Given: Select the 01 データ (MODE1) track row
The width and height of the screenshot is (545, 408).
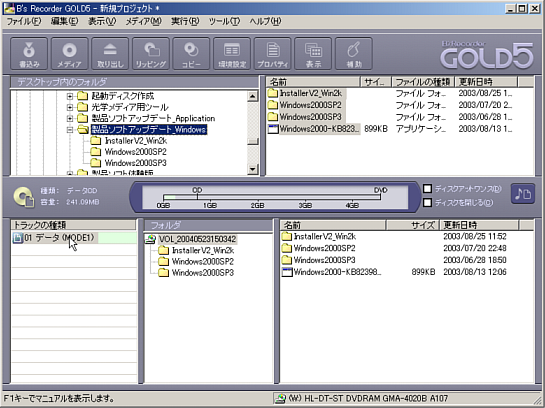Looking at the screenshot, I should pos(74,238).
